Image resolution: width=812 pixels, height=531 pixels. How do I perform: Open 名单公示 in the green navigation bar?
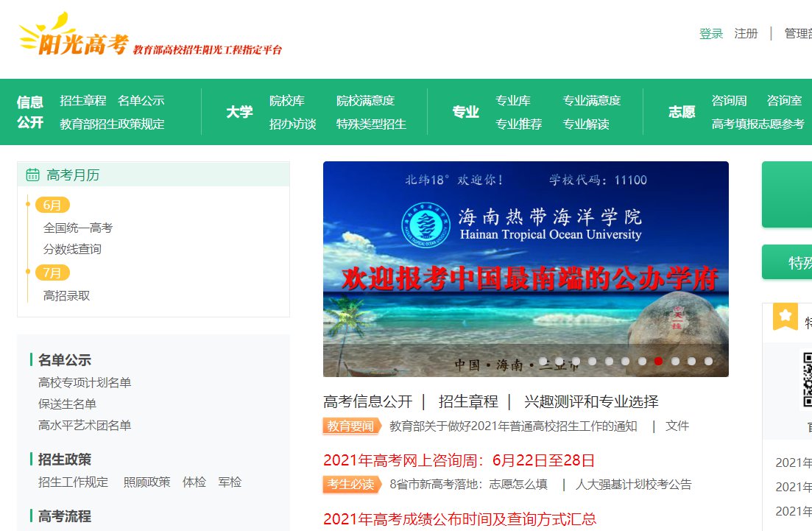(x=141, y=100)
